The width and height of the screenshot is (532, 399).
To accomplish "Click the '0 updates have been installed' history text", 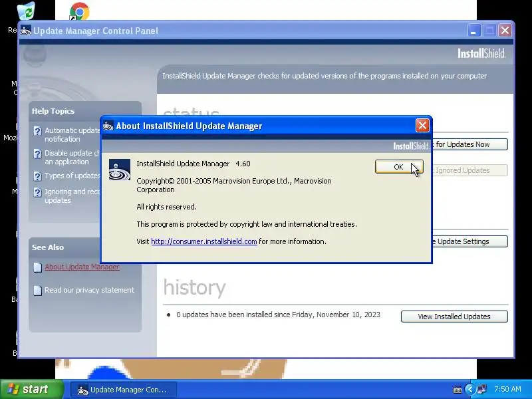I will [278, 315].
